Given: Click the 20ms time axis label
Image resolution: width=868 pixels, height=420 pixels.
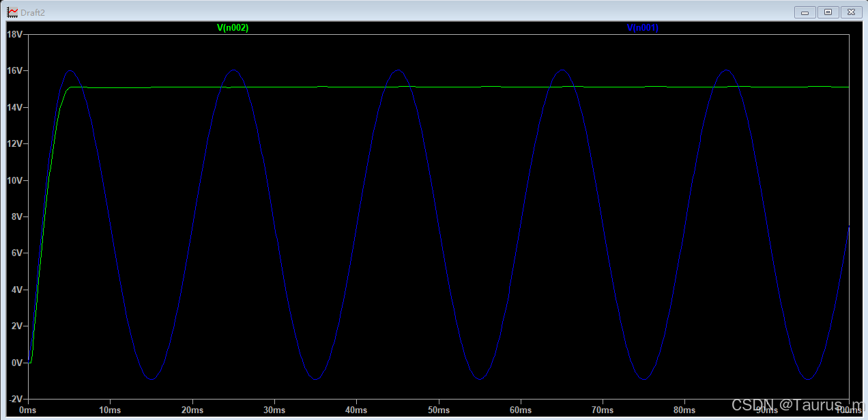Looking at the screenshot, I should [x=192, y=410].
